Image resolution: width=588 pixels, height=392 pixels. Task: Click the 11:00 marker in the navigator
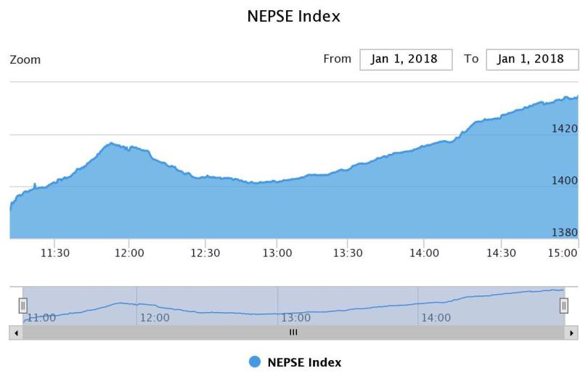pos(41,317)
